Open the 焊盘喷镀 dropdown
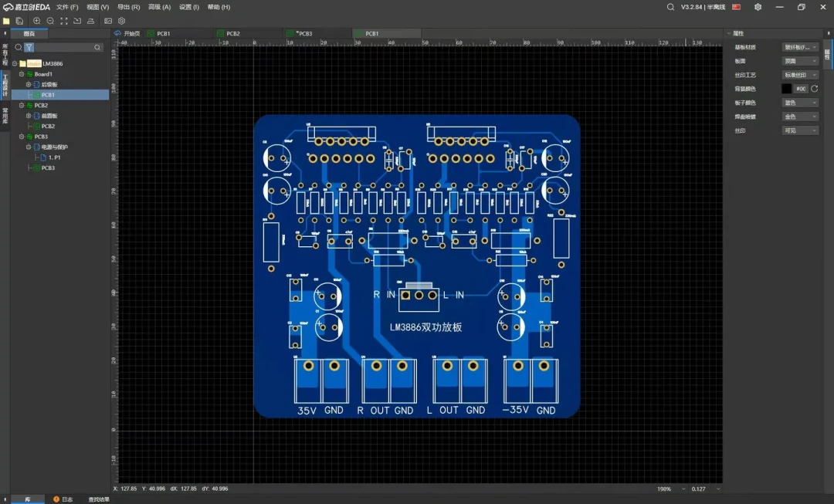 (800, 117)
